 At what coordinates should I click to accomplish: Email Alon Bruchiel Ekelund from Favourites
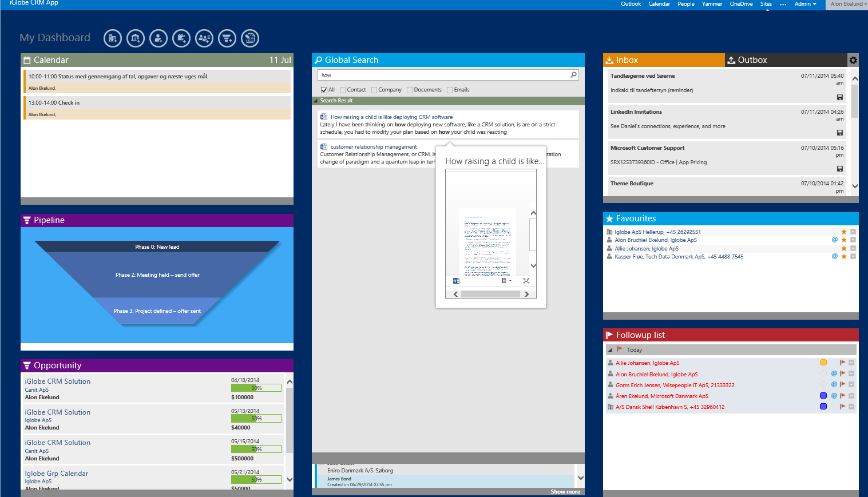click(x=834, y=240)
